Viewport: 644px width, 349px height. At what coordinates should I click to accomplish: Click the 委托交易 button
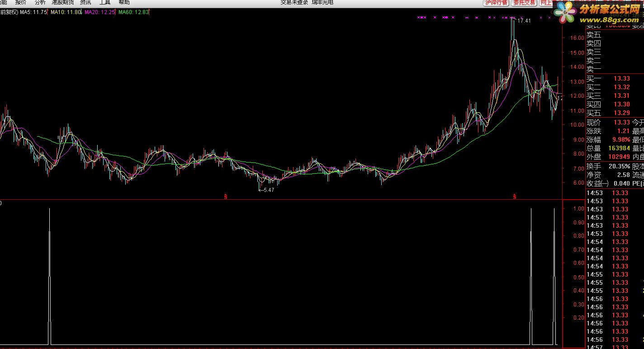tap(524, 2)
